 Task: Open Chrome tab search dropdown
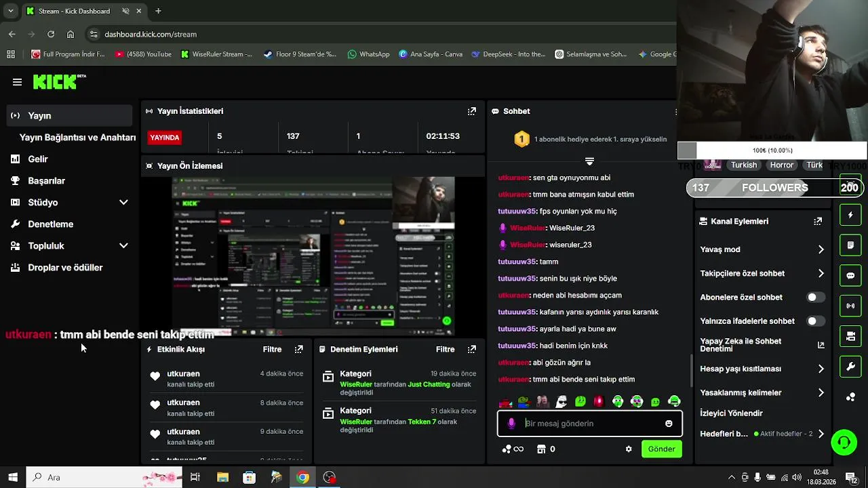point(10,11)
